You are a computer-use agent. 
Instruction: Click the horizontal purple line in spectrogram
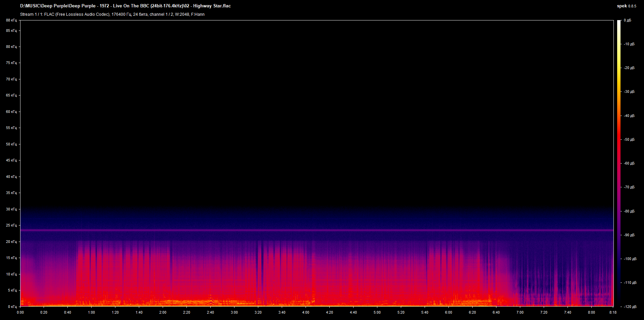[317, 230]
